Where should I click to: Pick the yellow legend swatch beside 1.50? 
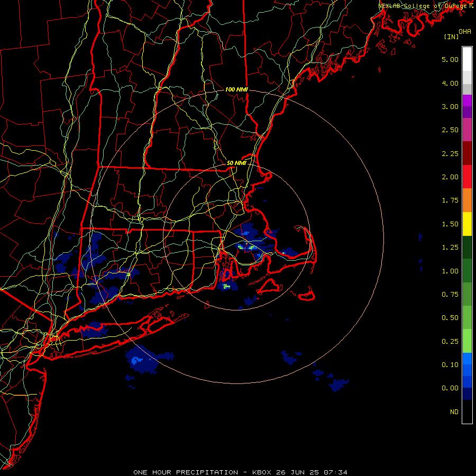pos(467,224)
